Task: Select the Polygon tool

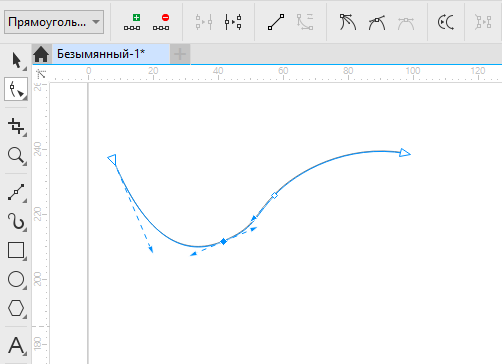Action: pos(16,308)
